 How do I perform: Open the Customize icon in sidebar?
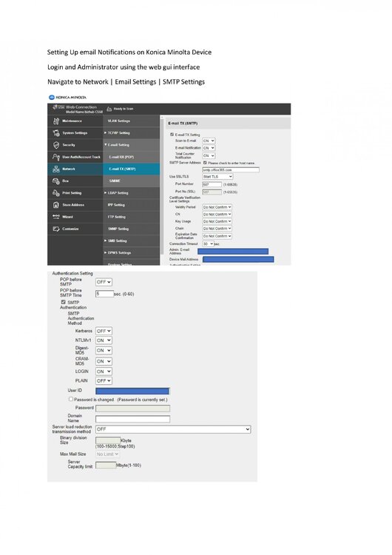(56, 229)
